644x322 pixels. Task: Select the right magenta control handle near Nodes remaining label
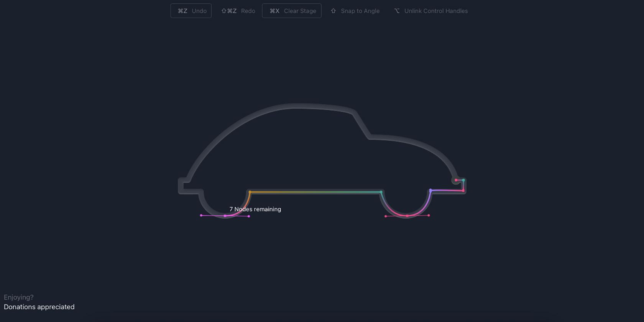(x=249, y=216)
